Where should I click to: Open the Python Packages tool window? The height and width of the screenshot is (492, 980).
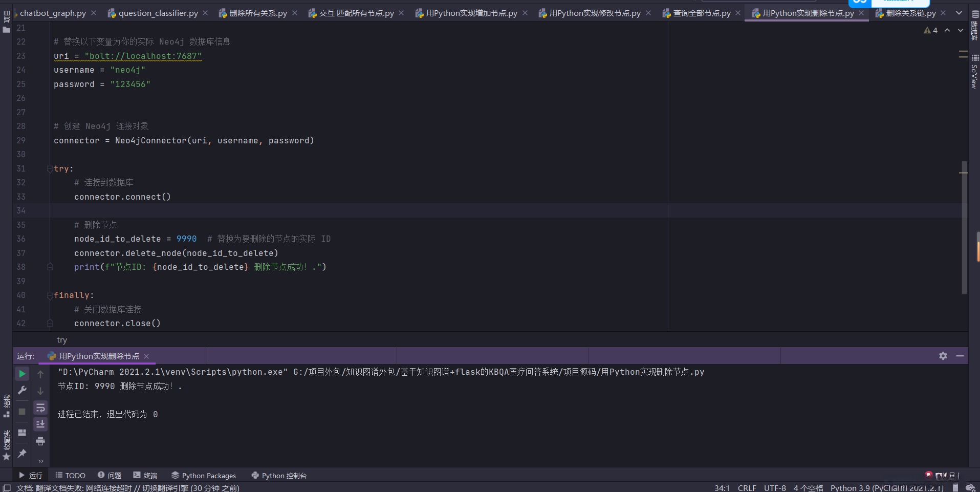[204, 476]
